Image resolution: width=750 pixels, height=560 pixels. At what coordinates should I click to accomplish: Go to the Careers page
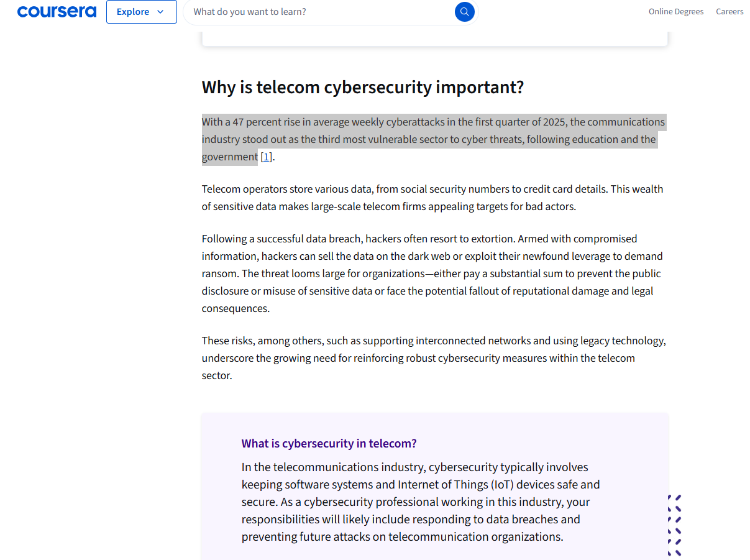tap(729, 12)
